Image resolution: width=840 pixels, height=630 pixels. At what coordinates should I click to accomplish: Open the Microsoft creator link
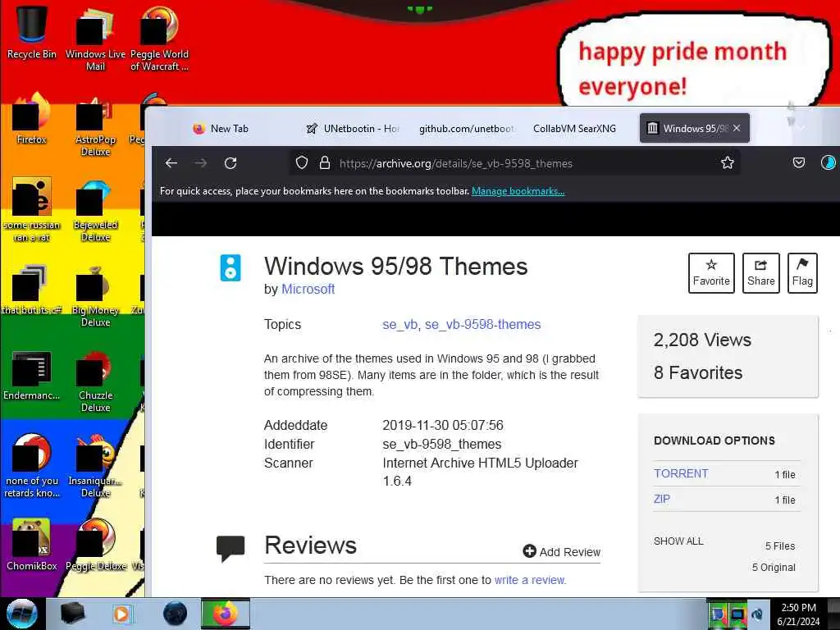(308, 290)
